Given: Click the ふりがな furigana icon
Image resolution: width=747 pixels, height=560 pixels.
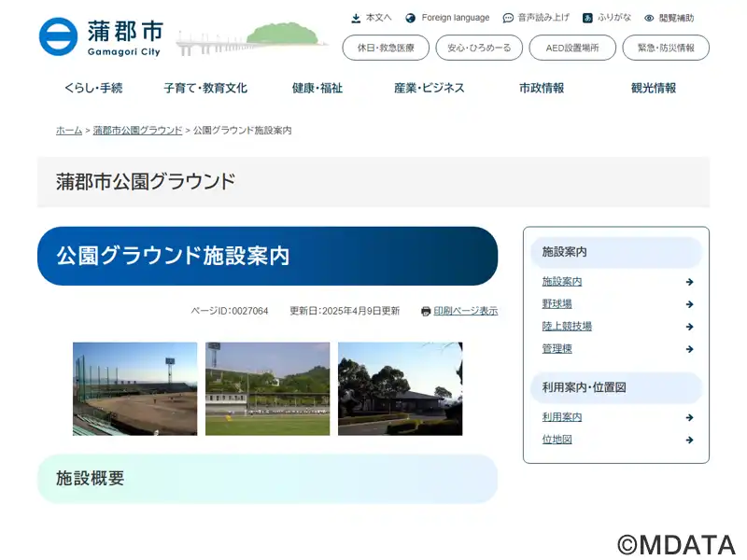Looking at the screenshot, I should click(x=587, y=18).
